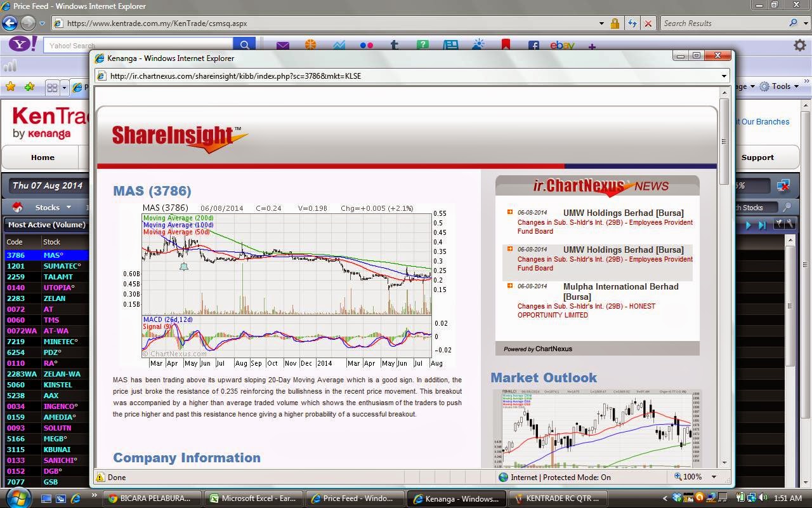Click the Show Desktop quick launch icon
The width and height of the screenshot is (812, 508).
click(46, 498)
